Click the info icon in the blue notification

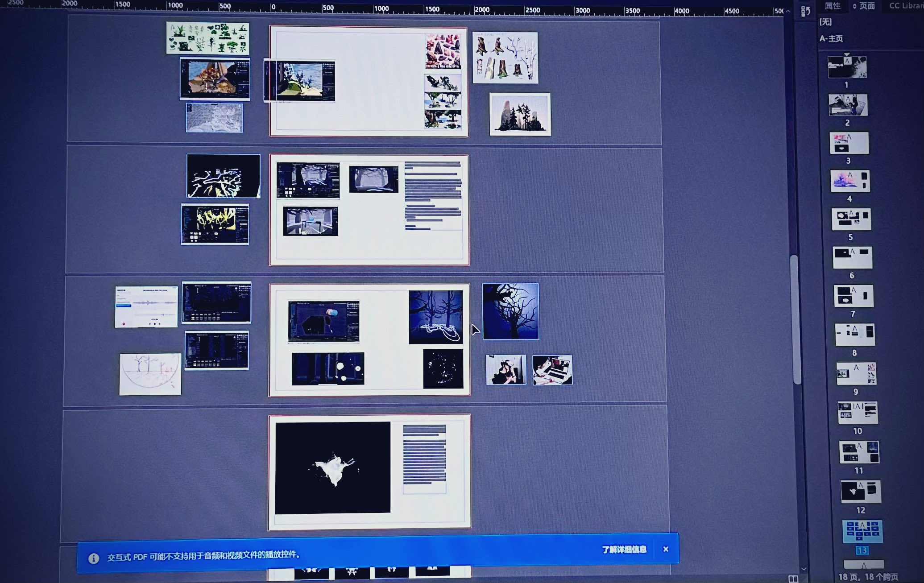coord(93,558)
